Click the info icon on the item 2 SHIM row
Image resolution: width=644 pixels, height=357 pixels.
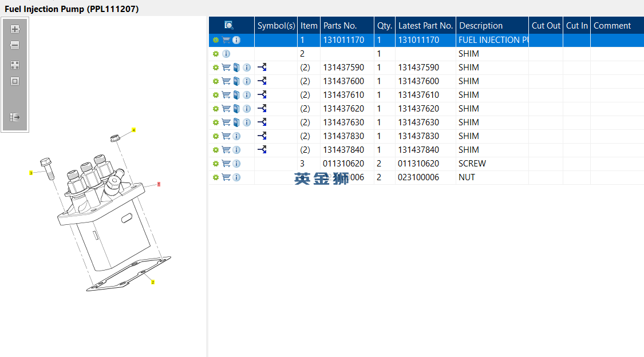click(226, 54)
